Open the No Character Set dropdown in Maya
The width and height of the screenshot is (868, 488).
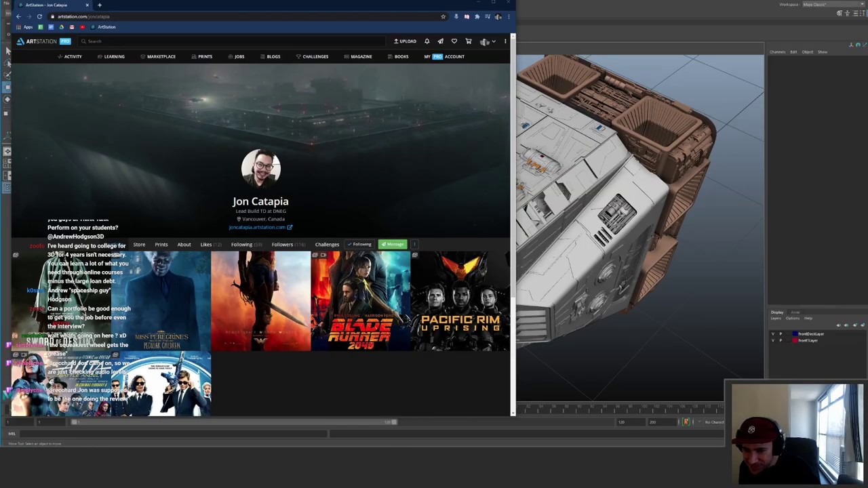[x=715, y=422]
